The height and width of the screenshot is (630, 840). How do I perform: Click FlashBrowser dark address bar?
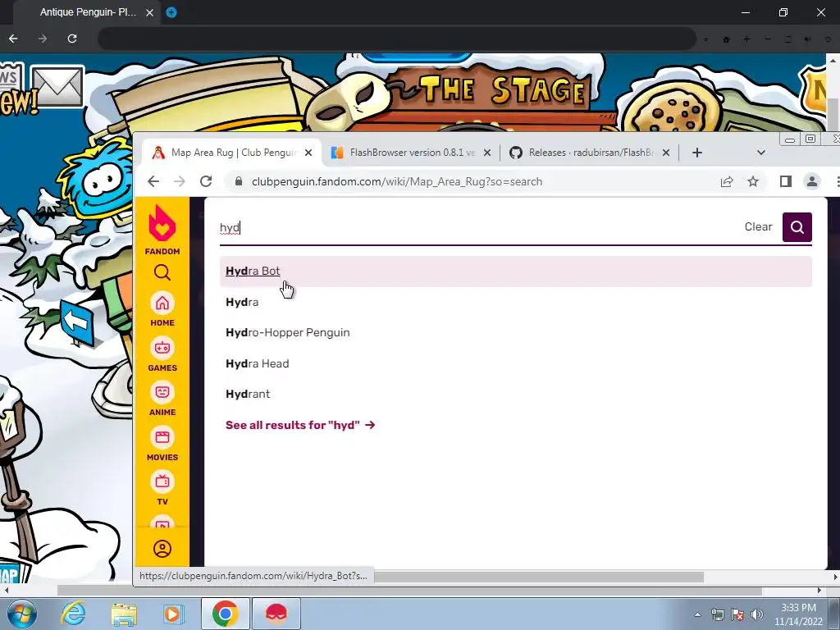(396, 39)
